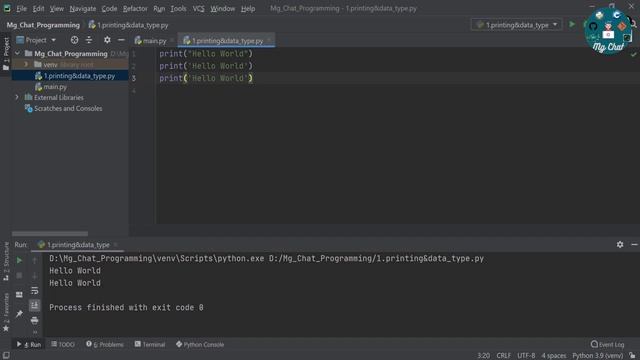Open the File menu
Viewport: 640px width, 360px height.
[21, 9]
